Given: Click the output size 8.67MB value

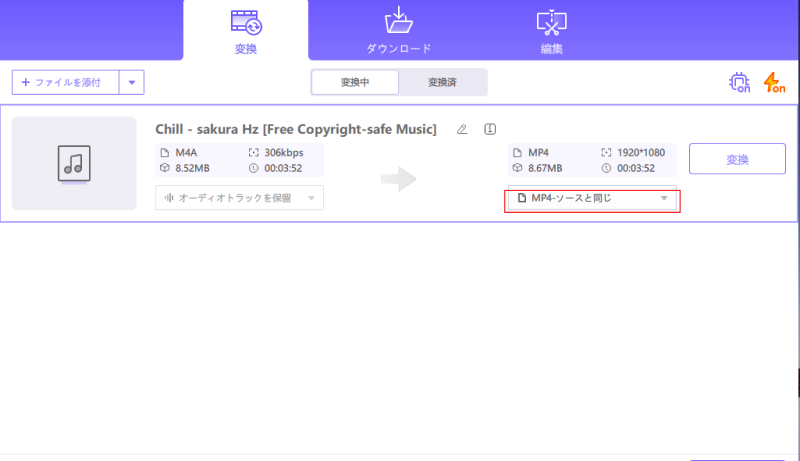Looking at the screenshot, I should [x=545, y=168].
